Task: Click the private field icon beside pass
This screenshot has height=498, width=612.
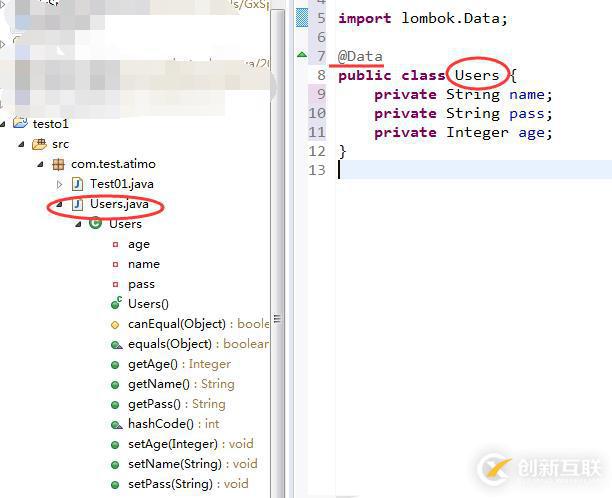Action: point(115,285)
